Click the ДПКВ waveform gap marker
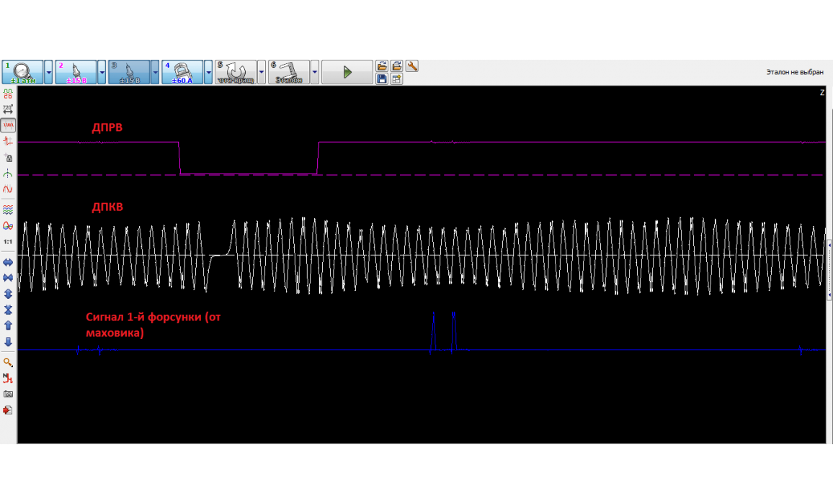This screenshot has height=504, width=833. click(x=218, y=255)
